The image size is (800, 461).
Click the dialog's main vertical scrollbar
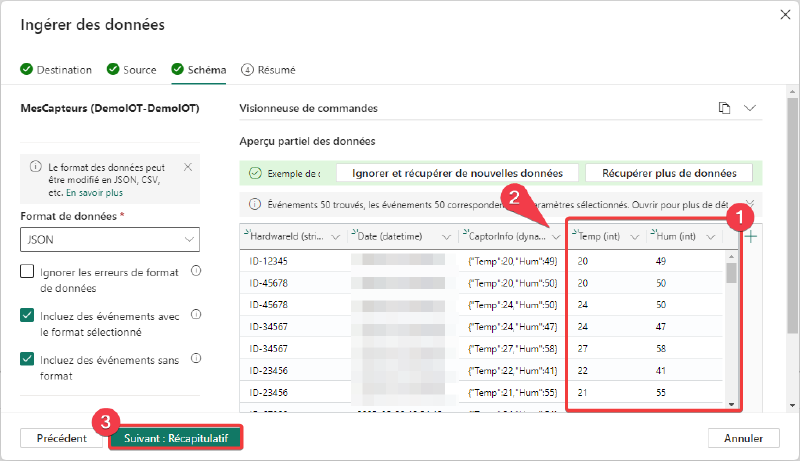pos(792,214)
